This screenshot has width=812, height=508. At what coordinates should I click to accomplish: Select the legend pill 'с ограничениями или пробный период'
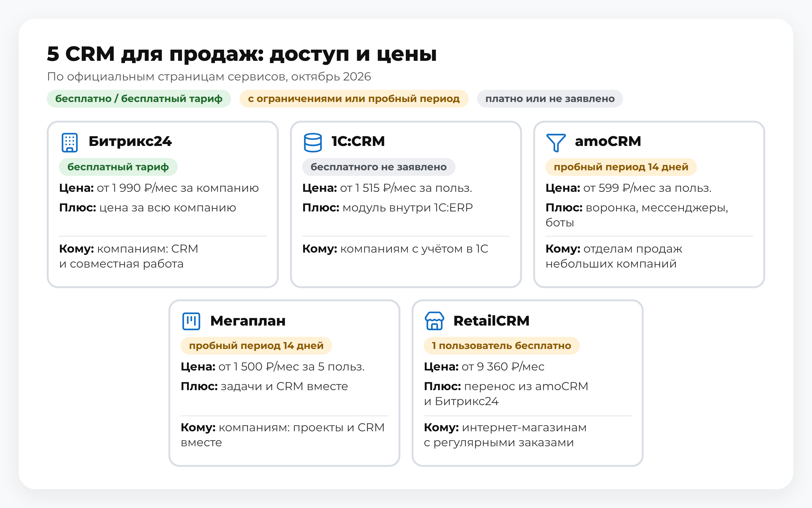[x=354, y=99]
